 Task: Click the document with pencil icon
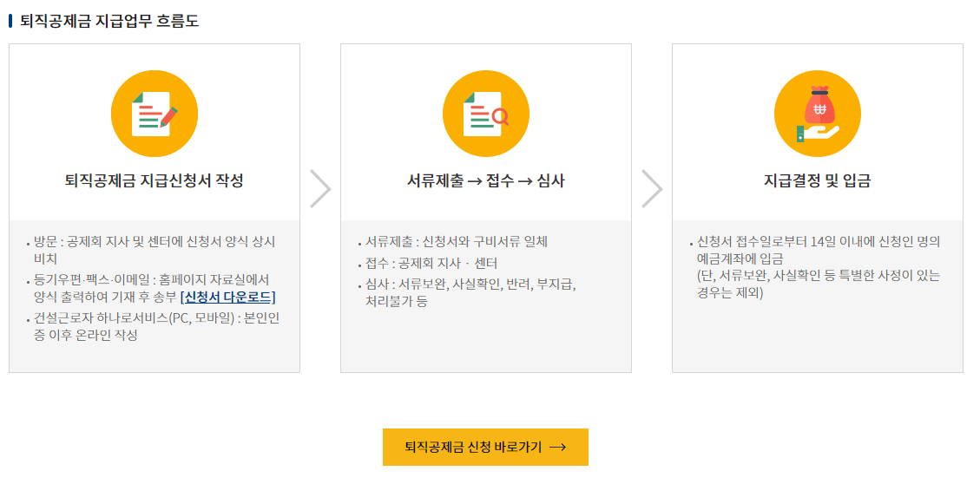[155, 114]
